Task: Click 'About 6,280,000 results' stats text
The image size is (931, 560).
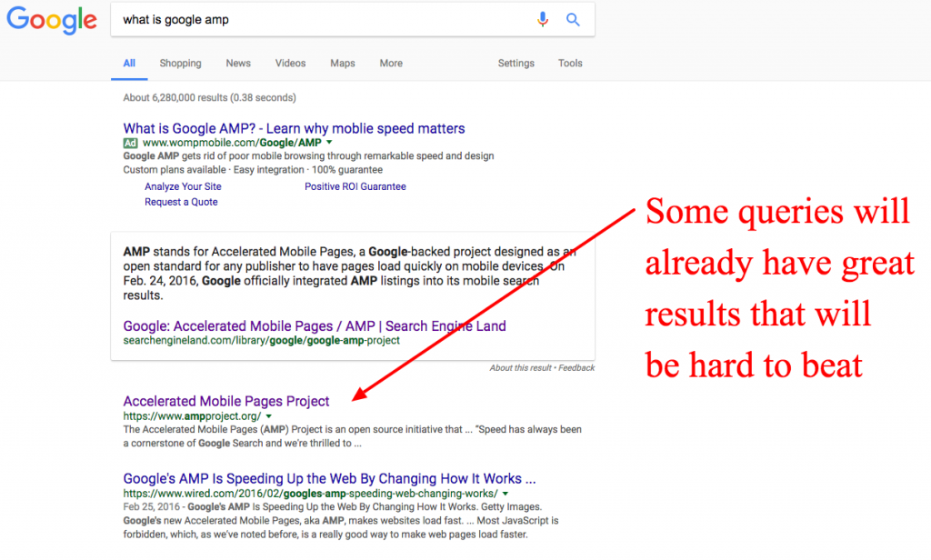Action: point(210,97)
